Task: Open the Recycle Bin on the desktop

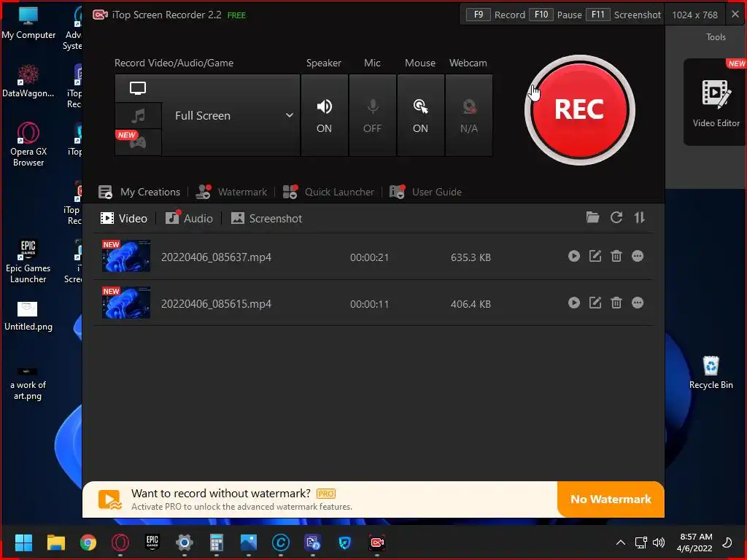Action: point(711,373)
